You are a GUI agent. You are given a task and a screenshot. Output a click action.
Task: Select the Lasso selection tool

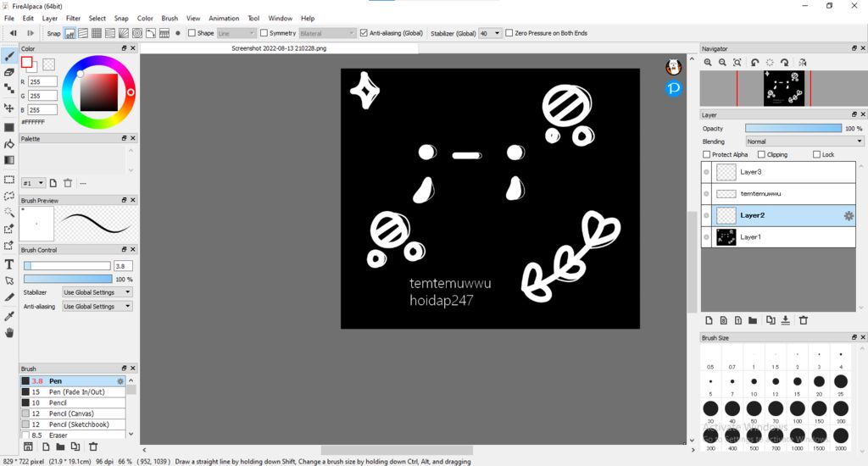(9, 196)
